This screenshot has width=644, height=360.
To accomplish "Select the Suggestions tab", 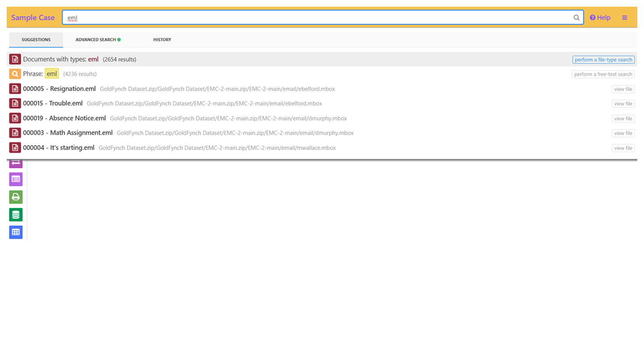I will [36, 40].
